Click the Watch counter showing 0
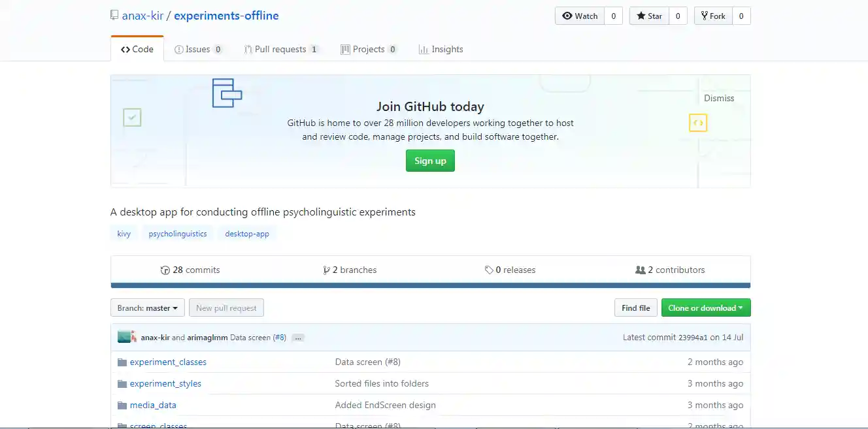This screenshot has width=868, height=429. (612, 16)
